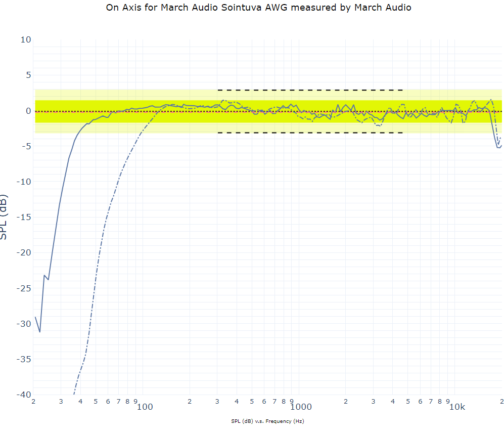Click the '-35' y-axis tick label
Image resolution: width=504 pixels, height=433 pixels.
24,359
